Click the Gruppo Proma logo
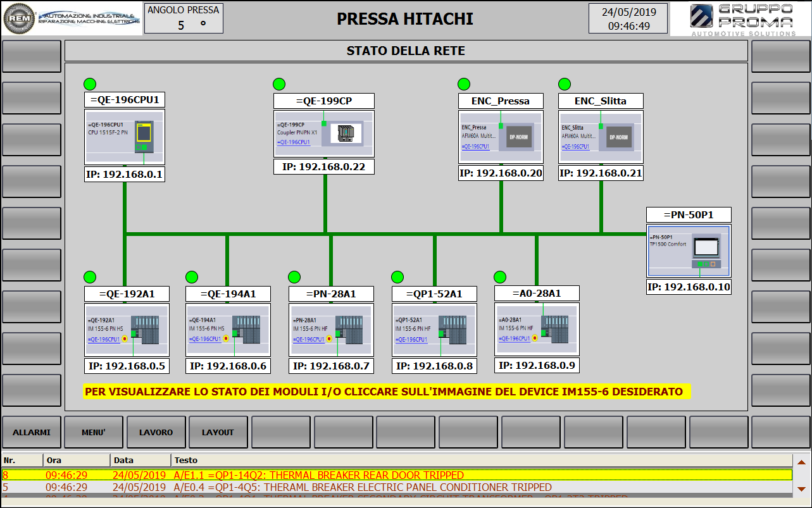The width and height of the screenshot is (812, 508). coord(740,19)
